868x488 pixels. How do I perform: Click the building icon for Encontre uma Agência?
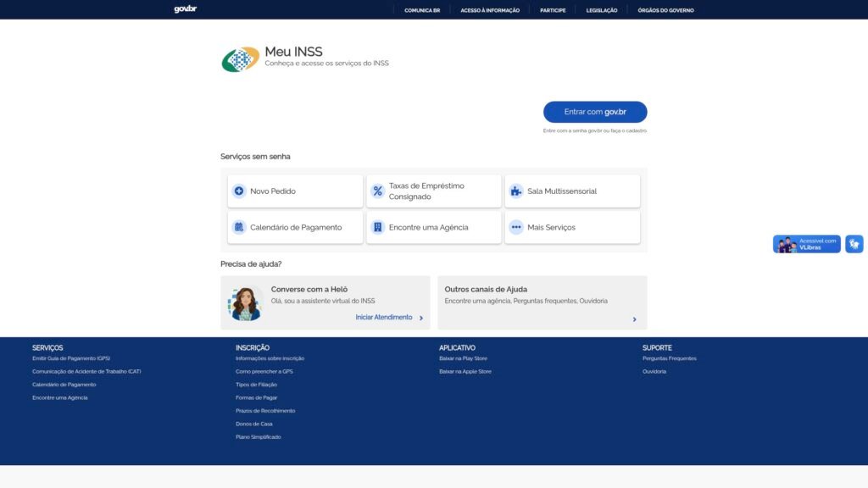[x=378, y=227]
